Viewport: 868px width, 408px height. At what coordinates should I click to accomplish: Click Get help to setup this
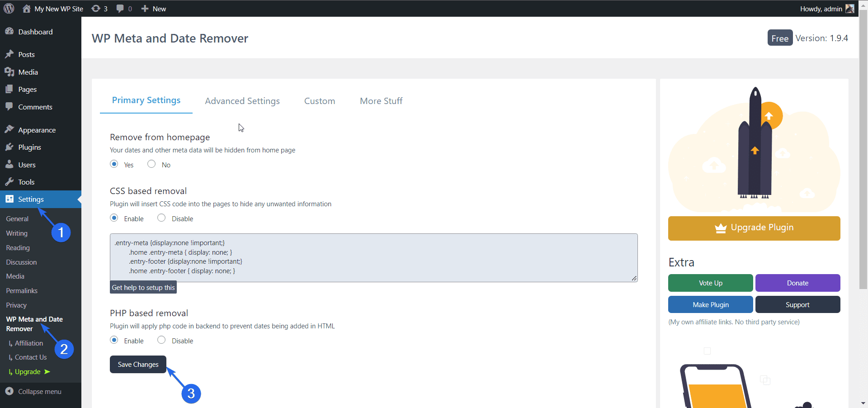143,288
